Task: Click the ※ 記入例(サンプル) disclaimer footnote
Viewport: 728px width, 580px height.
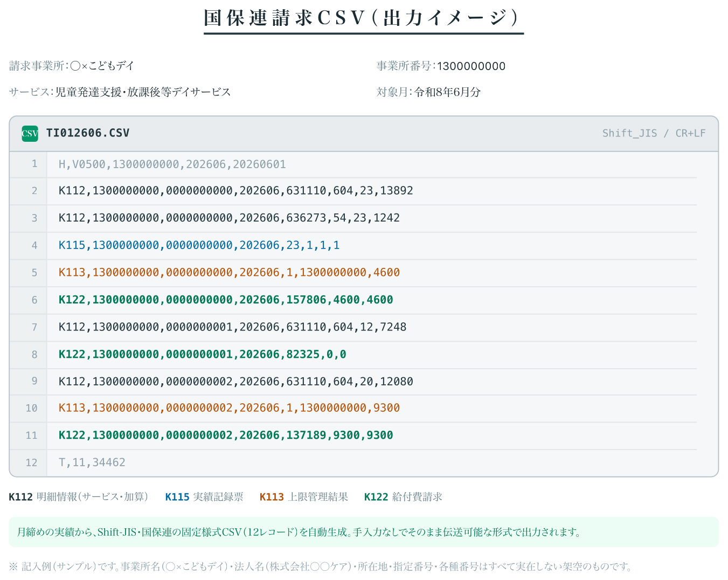Action: click(x=321, y=567)
